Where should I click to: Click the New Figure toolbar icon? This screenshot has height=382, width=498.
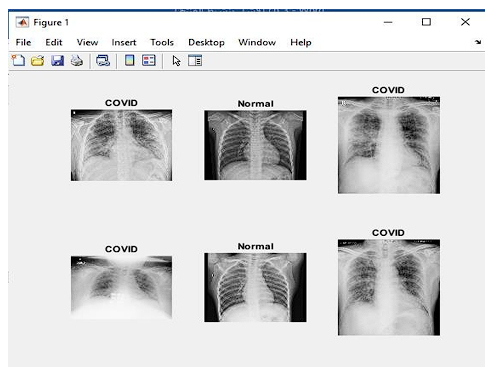click(x=18, y=61)
